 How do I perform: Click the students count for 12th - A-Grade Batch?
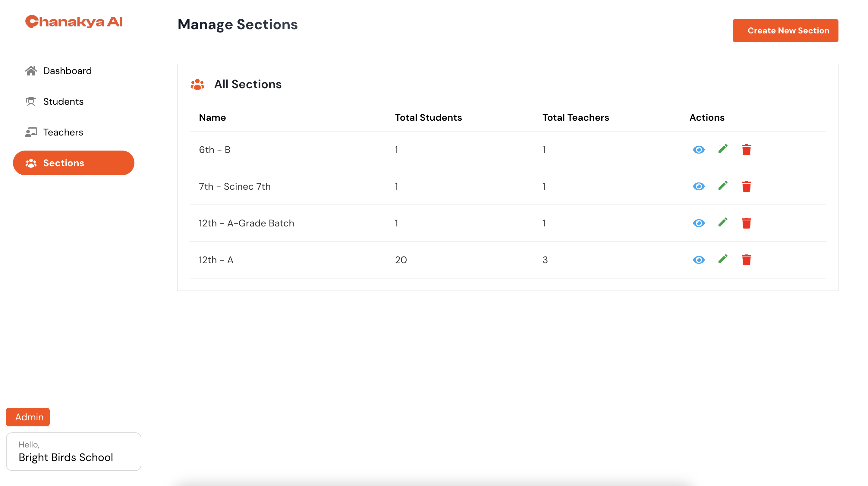click(396, 223)
